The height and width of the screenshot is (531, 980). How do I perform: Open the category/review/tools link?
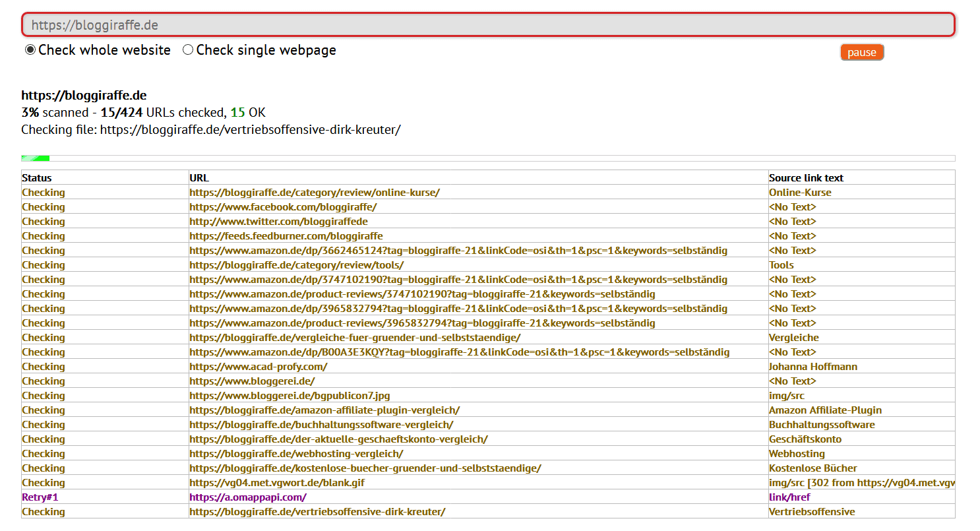coord(296,265)
